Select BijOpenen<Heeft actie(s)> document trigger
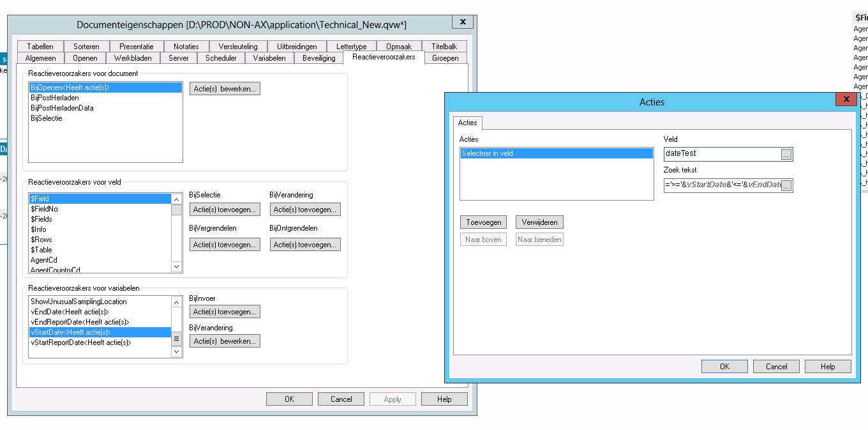This screenshot has height=430, width=868. pyautogui.click(x=105, y=88)
